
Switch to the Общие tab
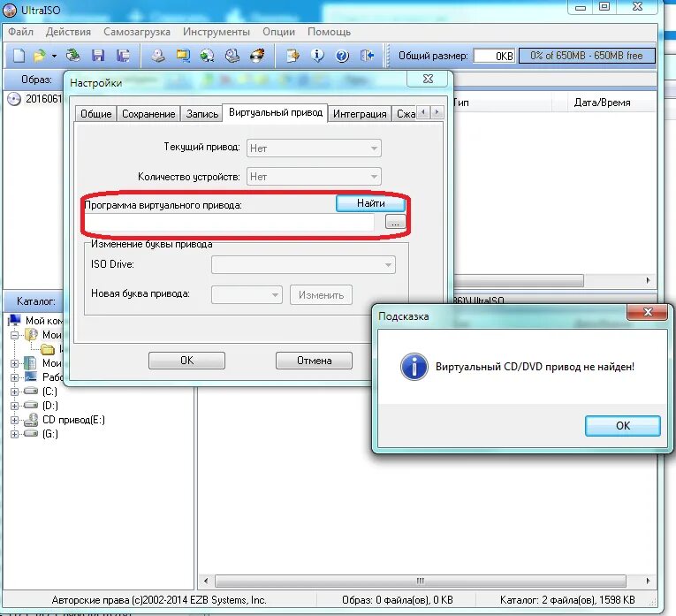click(x=95, y=114)
